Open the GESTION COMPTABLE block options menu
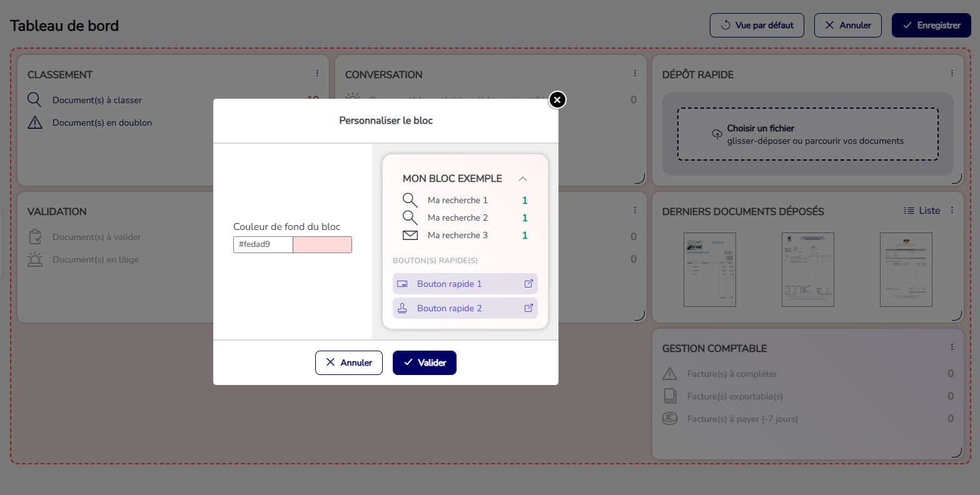Image resolution: width=980 pixels, height=495 pixels. pos(952,347)
